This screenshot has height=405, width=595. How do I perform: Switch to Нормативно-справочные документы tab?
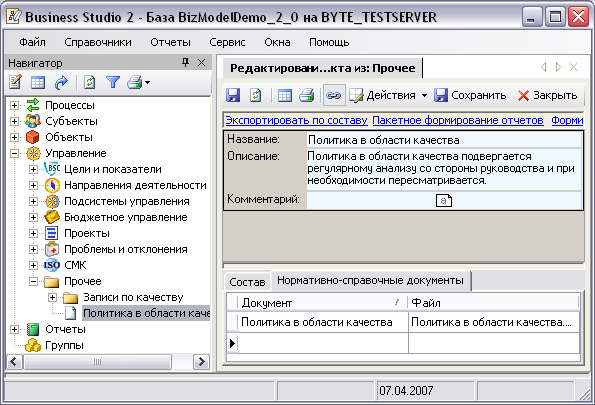[x=370, y=281]
